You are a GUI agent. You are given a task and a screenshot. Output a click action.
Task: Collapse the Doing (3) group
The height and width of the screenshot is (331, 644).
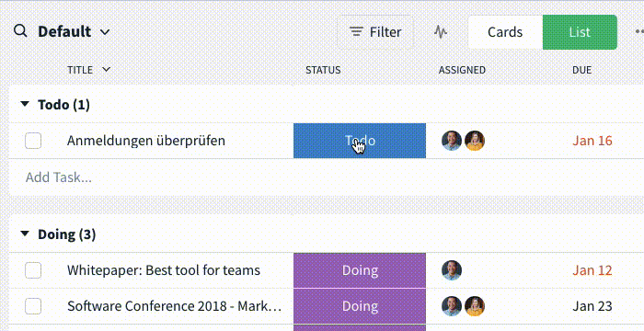pos(25,234)
